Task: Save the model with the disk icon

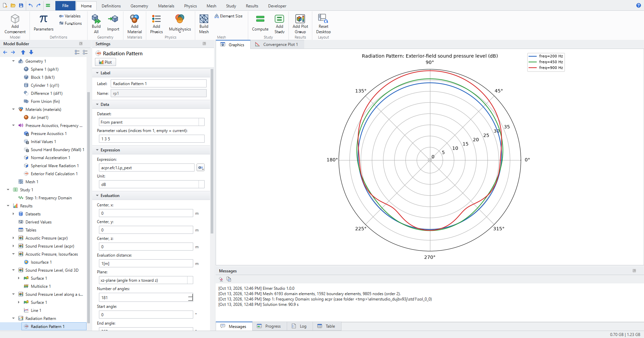Action: point(21,5)
